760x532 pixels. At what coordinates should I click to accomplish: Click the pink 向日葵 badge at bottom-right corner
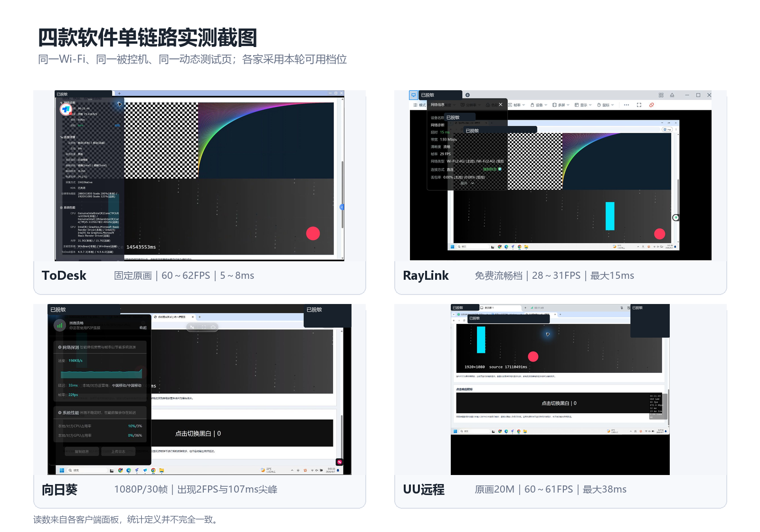tap(340, 462)
